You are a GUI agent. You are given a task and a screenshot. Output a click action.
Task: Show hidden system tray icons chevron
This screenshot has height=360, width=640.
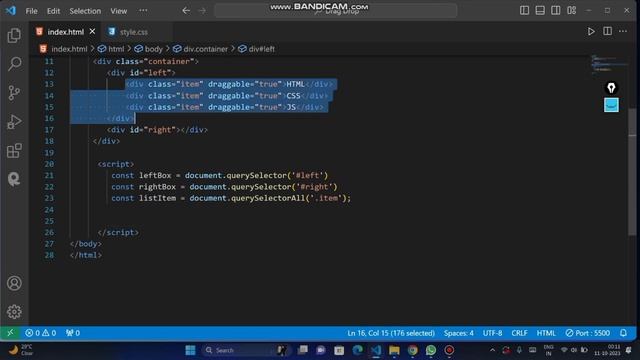click(x=492, y=350)
